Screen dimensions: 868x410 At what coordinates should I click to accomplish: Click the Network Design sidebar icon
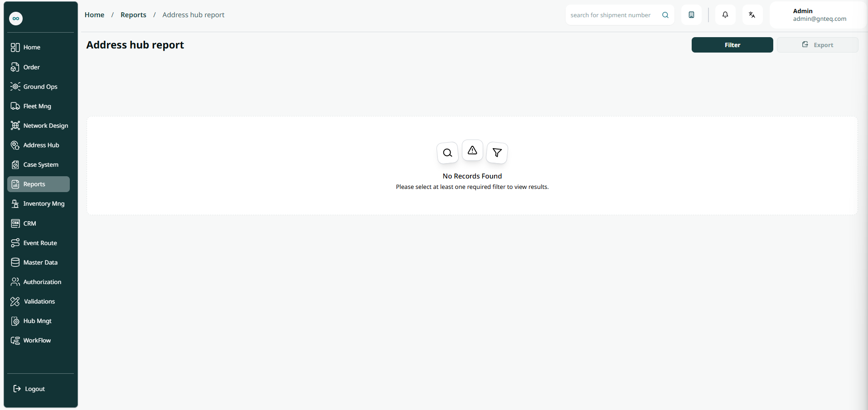tap(15, 125)
